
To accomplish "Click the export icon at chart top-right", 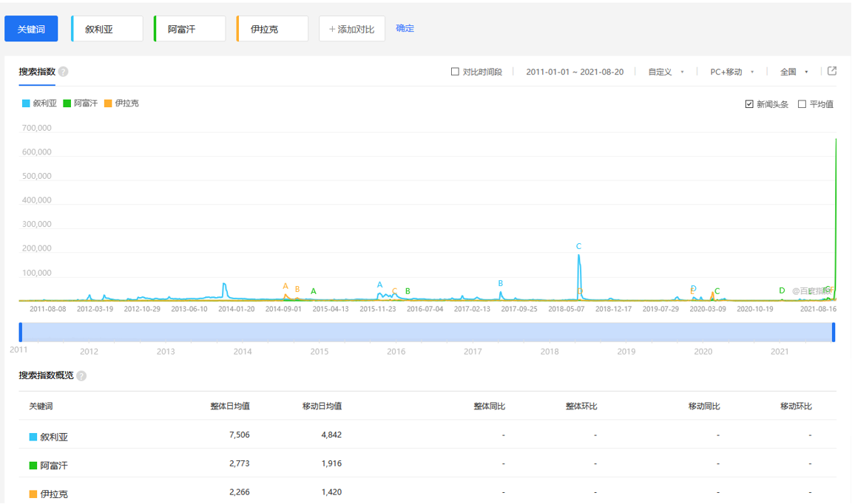I will point(831,71).
